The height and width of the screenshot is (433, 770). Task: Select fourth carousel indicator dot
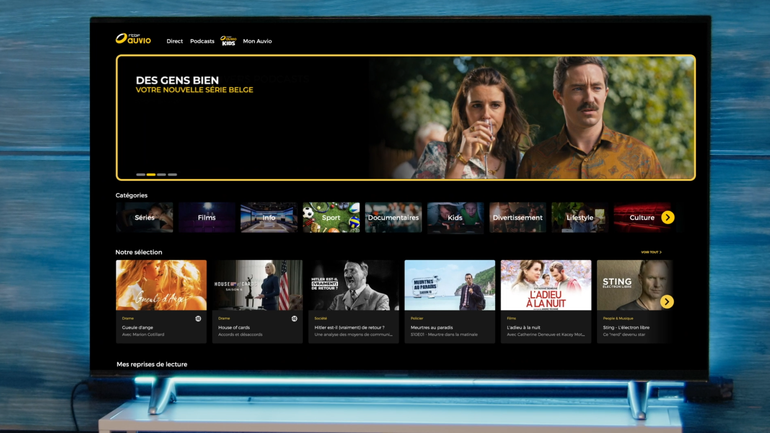pyautogui.click(x=172, y=174)
